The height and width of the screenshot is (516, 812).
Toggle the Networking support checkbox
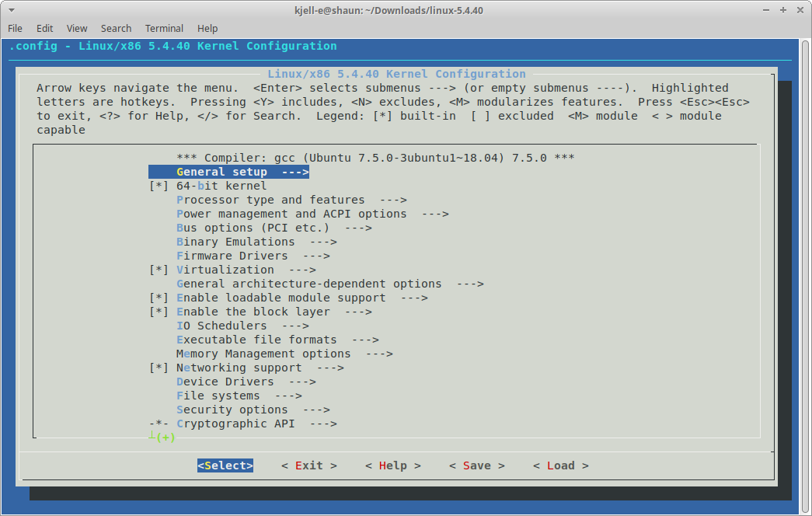159,368
